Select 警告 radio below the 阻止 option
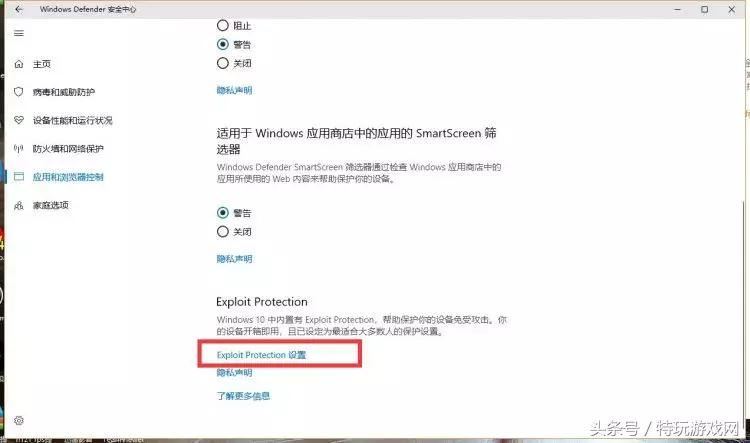 pos(222,44)
